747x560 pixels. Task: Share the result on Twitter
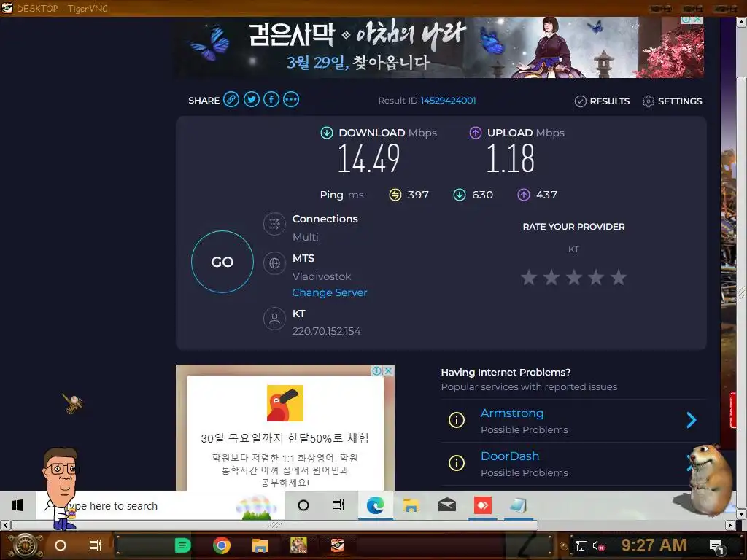252,99
